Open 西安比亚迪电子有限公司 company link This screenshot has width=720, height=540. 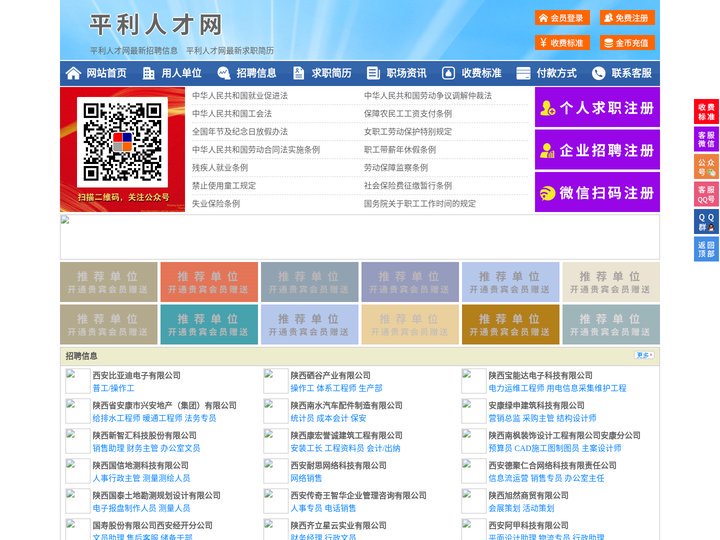(x=136, y=375)
